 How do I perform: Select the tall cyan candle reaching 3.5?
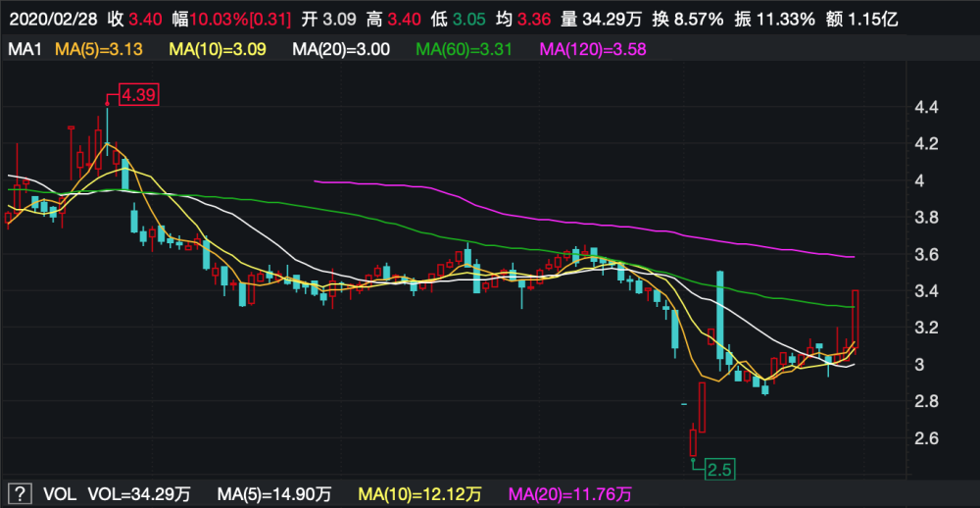pyautogui.click(x=720, y=321)
